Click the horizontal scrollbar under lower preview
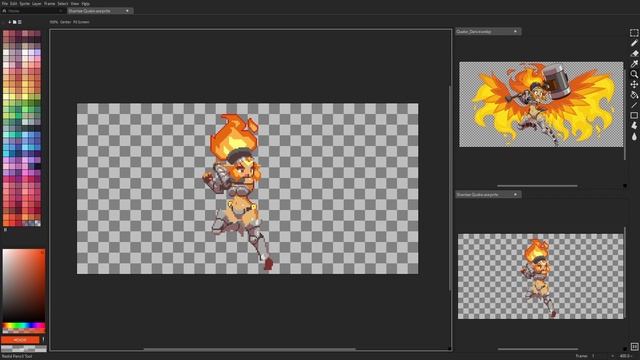The width and height of the screenshot is (640, 360). tap(537, 349)
